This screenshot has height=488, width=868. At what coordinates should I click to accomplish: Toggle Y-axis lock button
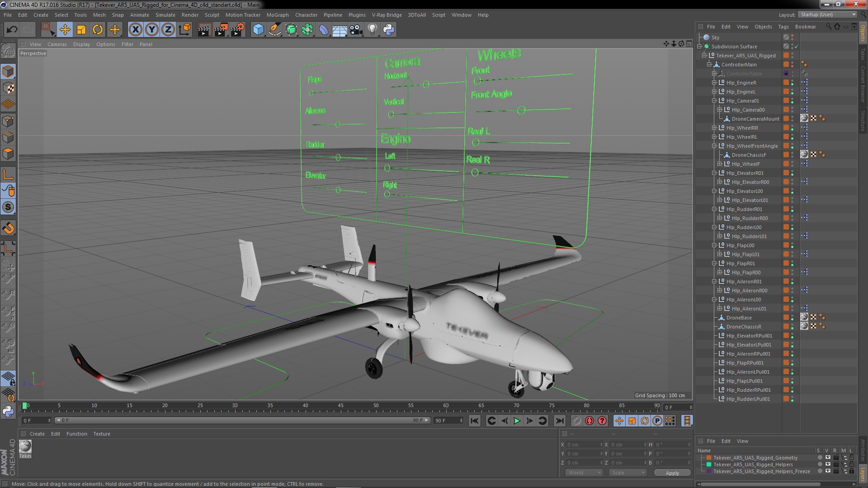152,30
